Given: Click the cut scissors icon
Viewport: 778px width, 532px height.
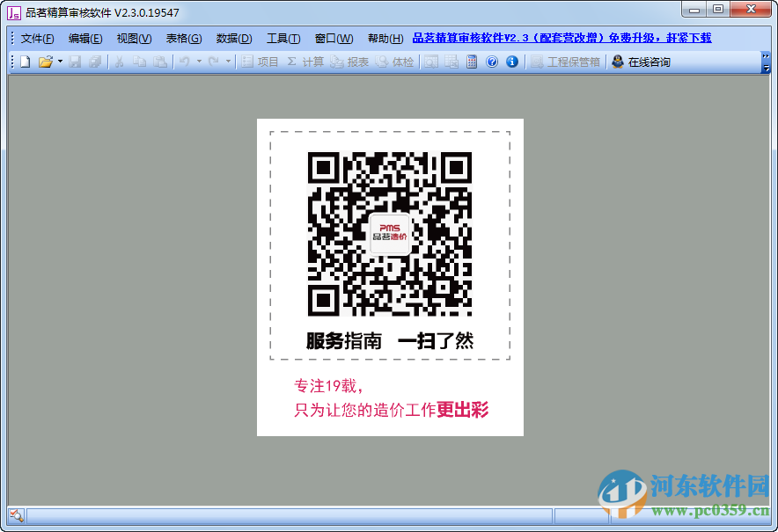Looking at the screenshot, I should pyautogui.click(x=119, y=62).
